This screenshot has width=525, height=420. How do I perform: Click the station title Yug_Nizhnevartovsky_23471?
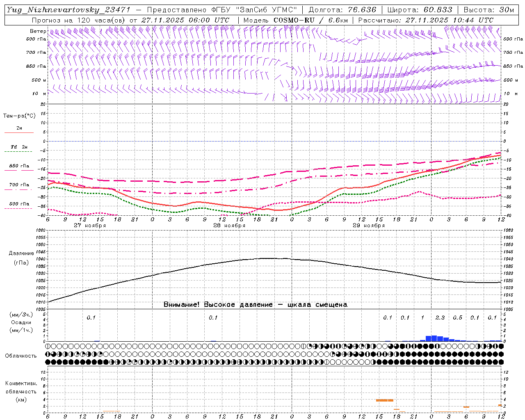tap(68, 10)
